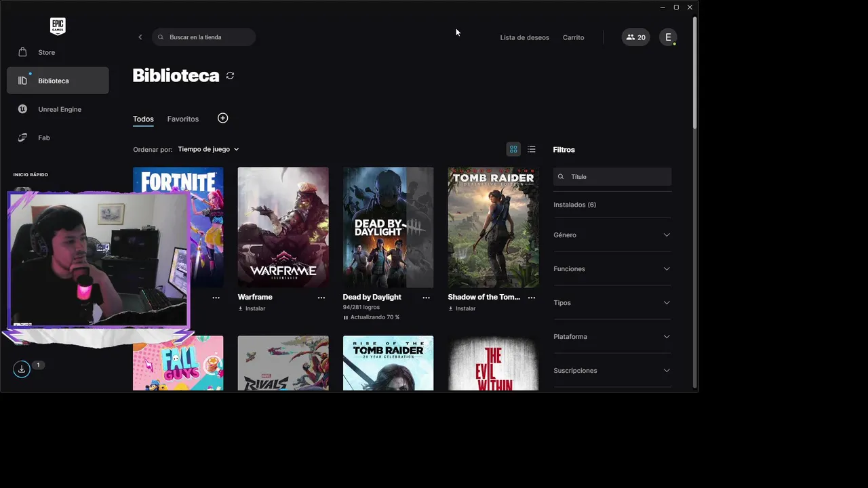
Task: Click the Store shopping bag icon
Action: pos(22,52)
